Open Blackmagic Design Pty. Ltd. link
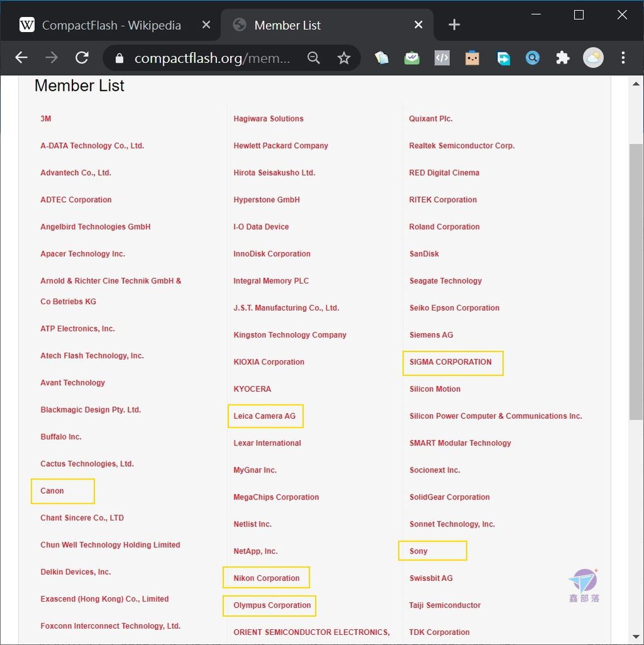Viewport: 644px width, 645px height. coord(91,409)
